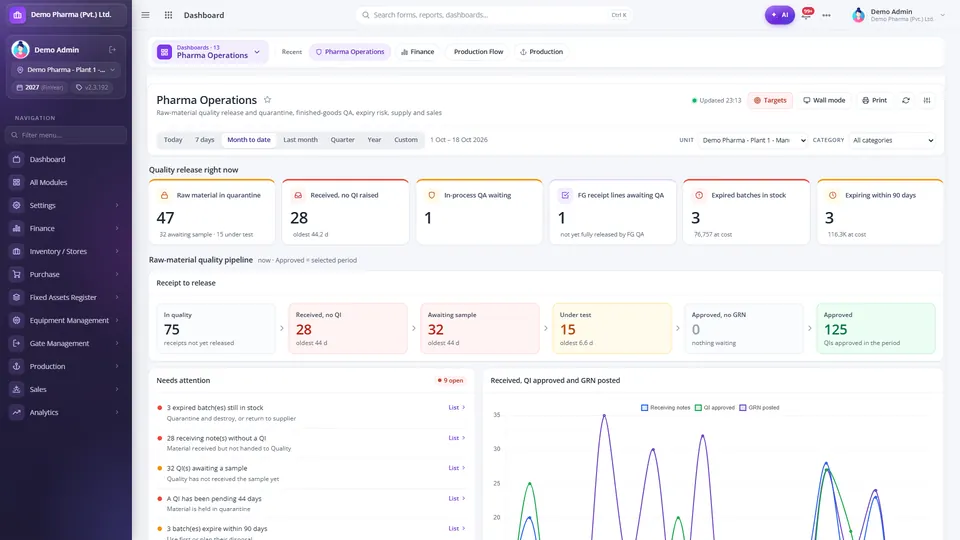This screenshot has width=960, height=540.
Task: Open the Demo Admin user menu dropdown
Action: tap(898, 15)
